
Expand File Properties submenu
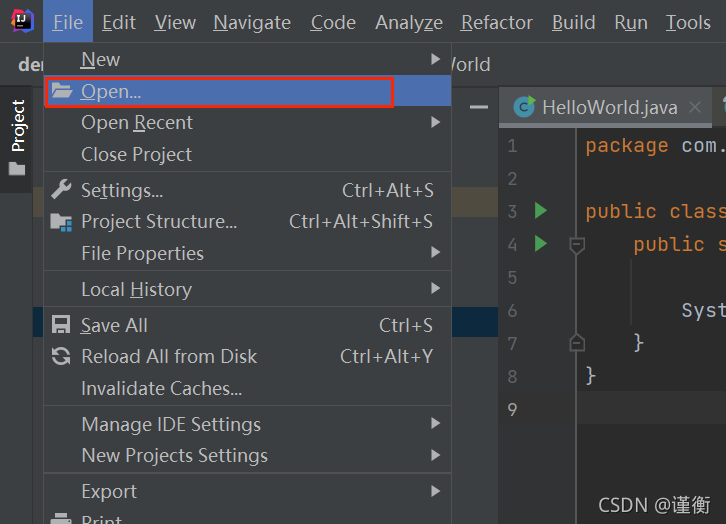[248, 253]
